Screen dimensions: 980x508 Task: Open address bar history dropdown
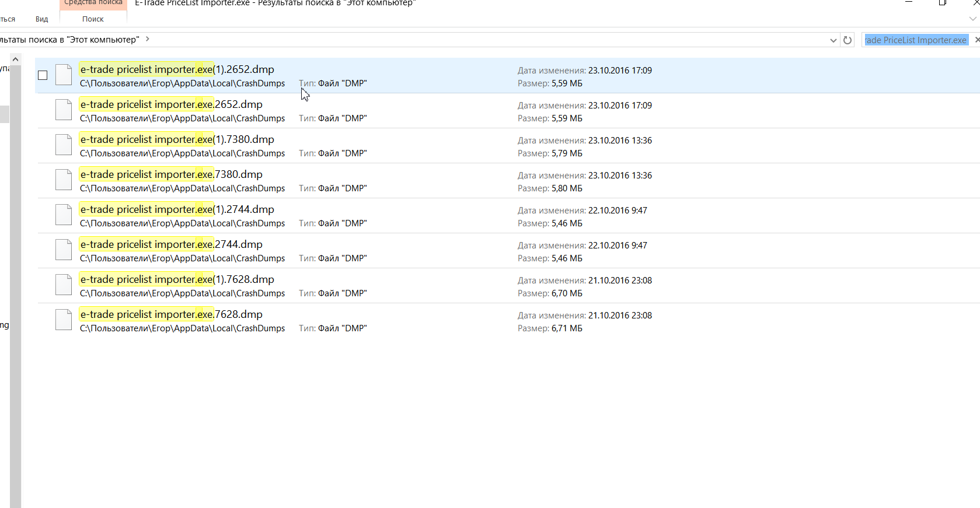pyautogui.click(x=833, y=40)
